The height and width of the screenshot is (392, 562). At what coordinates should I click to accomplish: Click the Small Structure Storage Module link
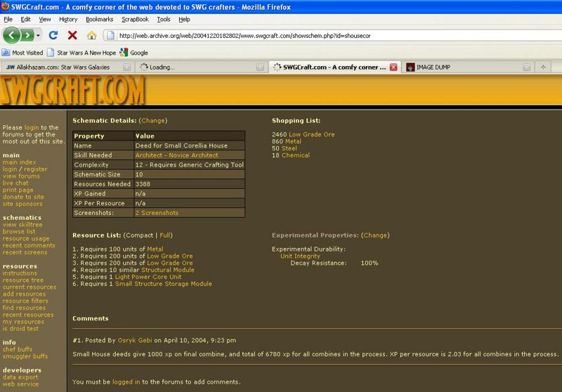pos(163,284)
